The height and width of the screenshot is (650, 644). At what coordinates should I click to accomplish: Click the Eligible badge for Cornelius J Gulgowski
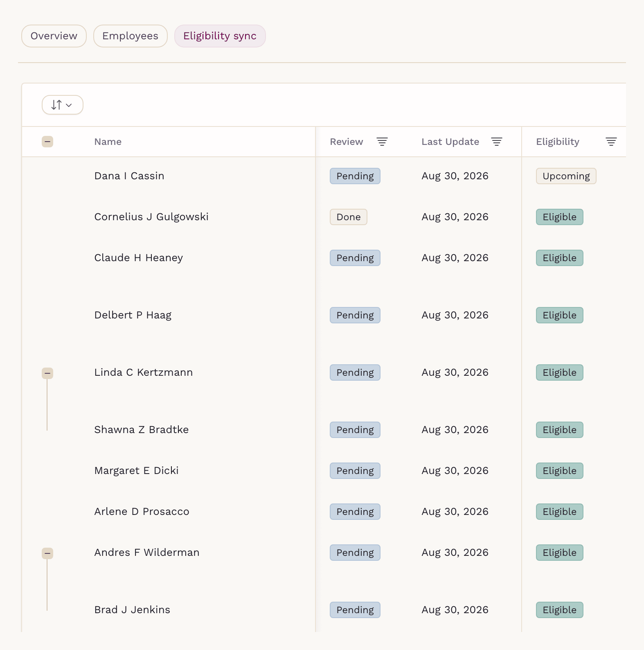560,217
